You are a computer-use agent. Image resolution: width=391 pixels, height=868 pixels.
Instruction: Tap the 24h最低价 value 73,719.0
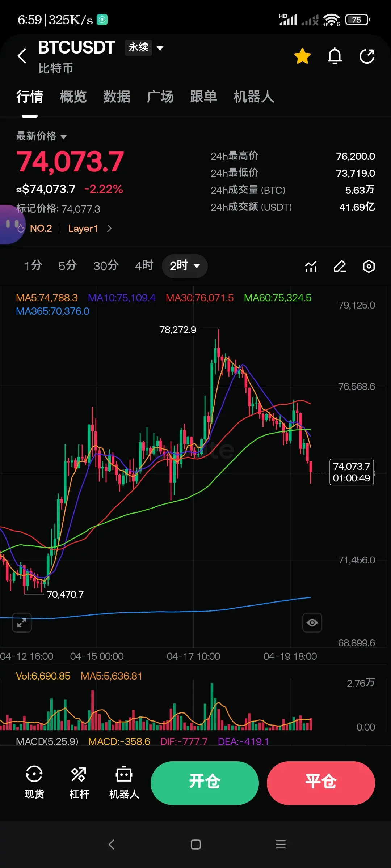tap(356, 173)
